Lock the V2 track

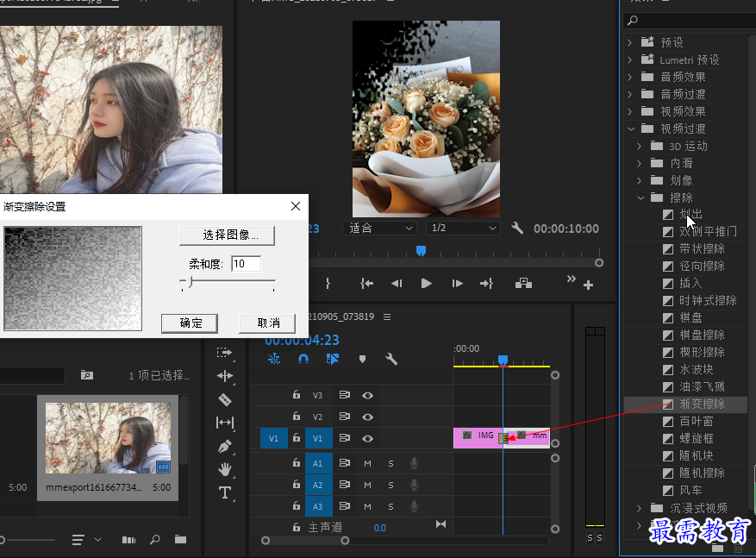(x=297, y=416)
